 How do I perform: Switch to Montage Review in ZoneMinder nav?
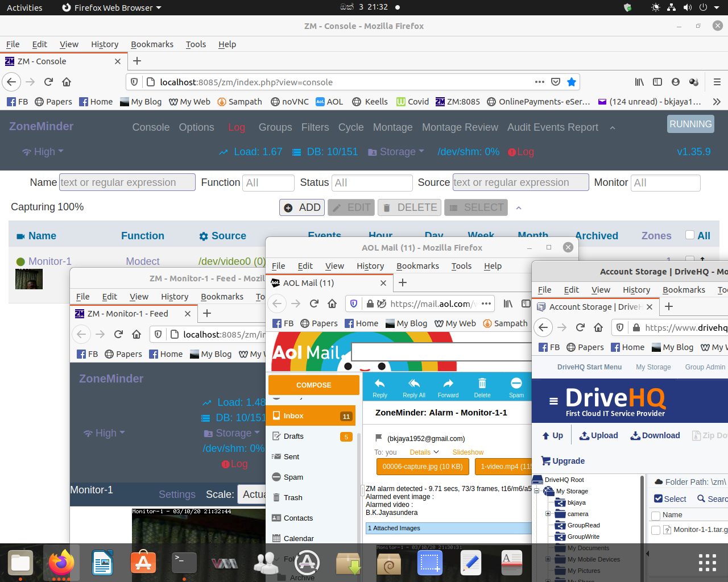pyautogui.click(x=460, y=127)
